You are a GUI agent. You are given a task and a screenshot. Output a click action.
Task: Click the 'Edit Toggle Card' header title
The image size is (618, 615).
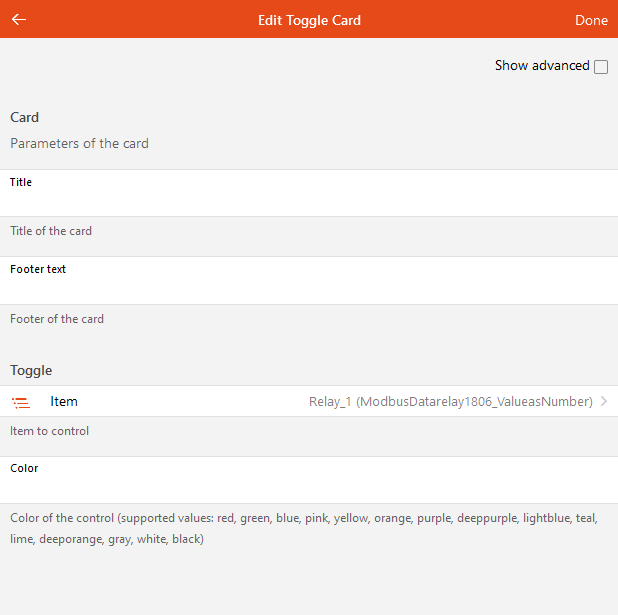(309, 20)
